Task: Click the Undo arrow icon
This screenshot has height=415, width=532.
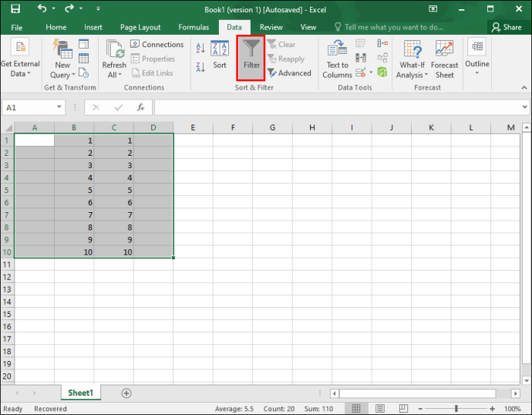Action: 42,8
